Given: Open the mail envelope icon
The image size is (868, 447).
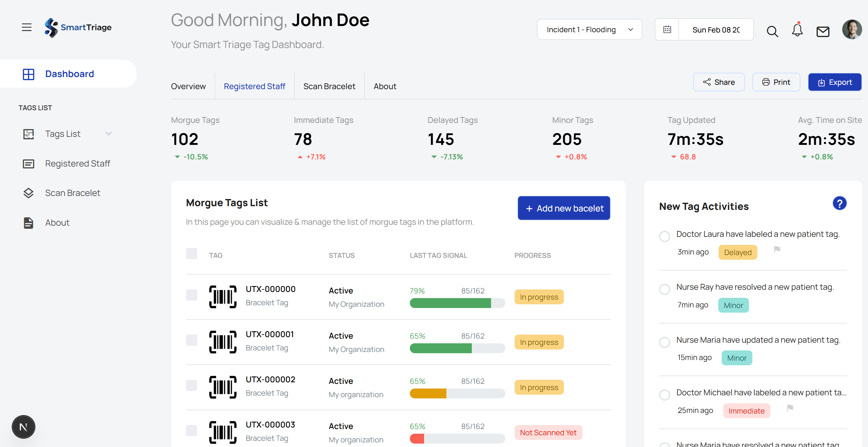Looking at the screenshot, I should (x=822, y=31).
